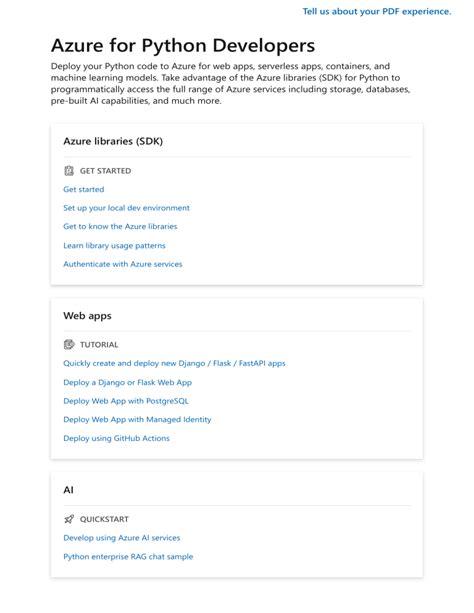Open 'Develop using Azure AI services' link

pos(122,538)
